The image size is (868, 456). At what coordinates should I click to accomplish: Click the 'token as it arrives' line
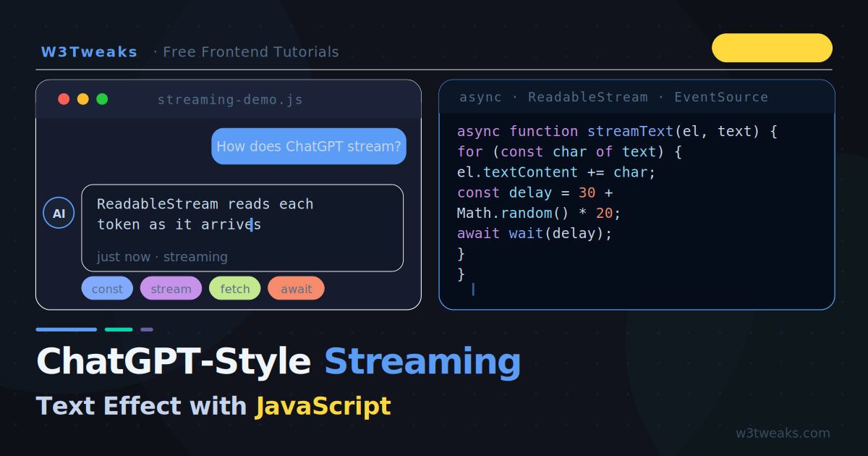pos(179,224)
